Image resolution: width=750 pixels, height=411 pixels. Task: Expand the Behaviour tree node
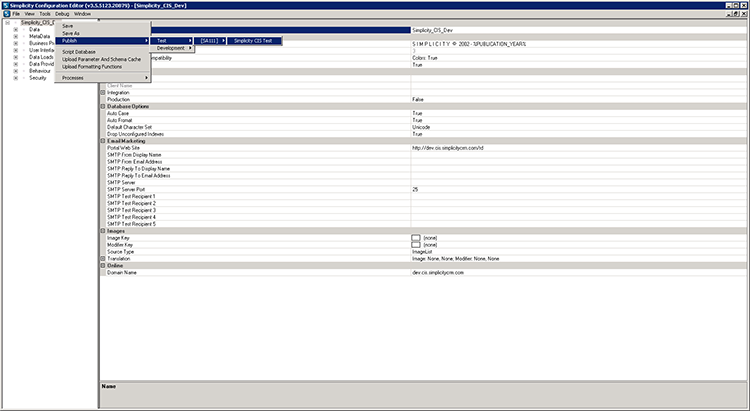click(x=15, y=71)
